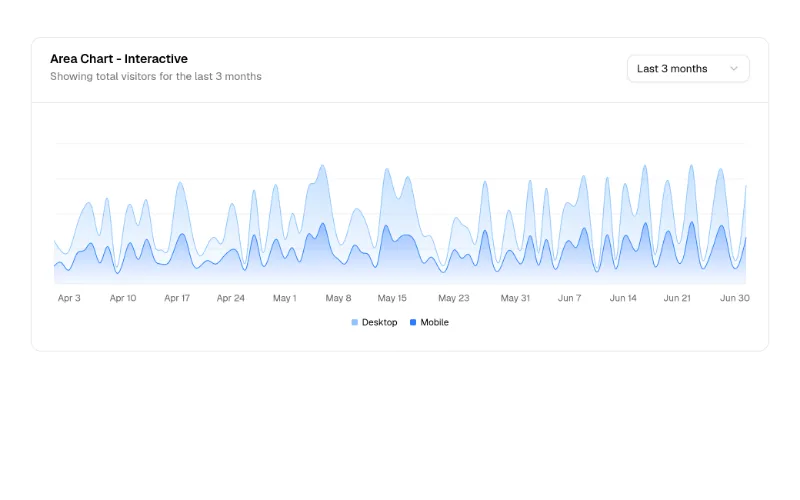The height and width of the screenshot is (500, 800).
Task: Click the Jun 21 axis label
Action: coord(677,298)
